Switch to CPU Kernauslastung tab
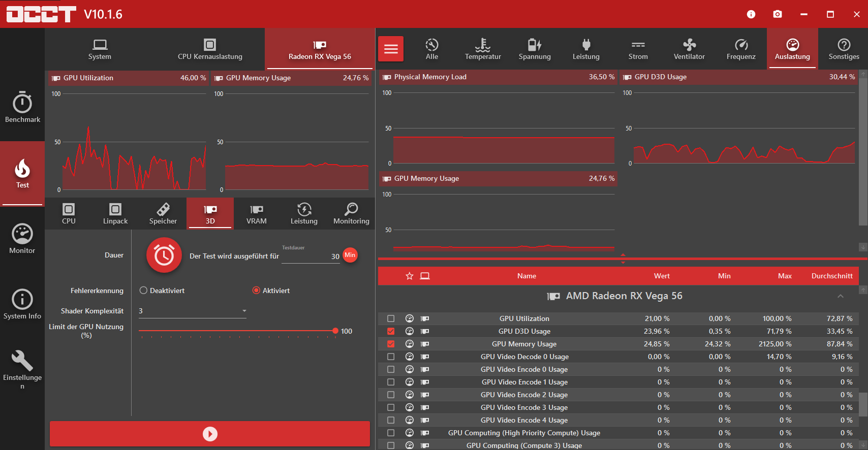This screenshot has width=868, height=450. [x=210, y=49]
